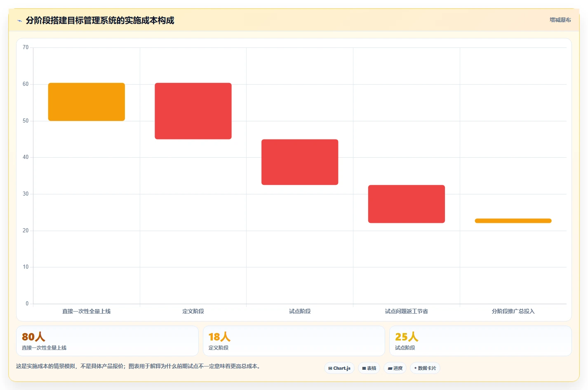Click the red 试点阶段 bar
The height and width of the screenshot is (390, 588).
(x=300, y=162)
